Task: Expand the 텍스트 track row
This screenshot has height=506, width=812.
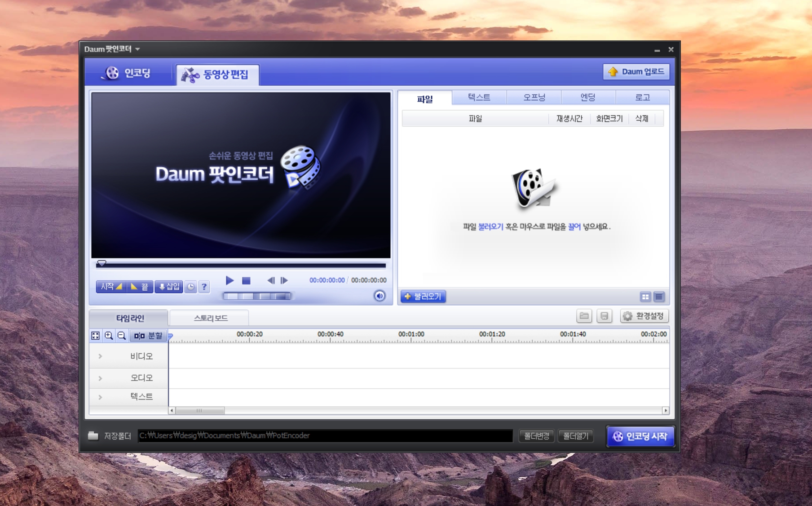Action: point(100,397)
